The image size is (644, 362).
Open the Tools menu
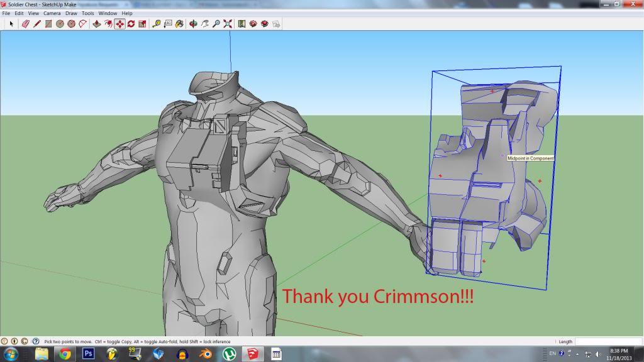87,13
